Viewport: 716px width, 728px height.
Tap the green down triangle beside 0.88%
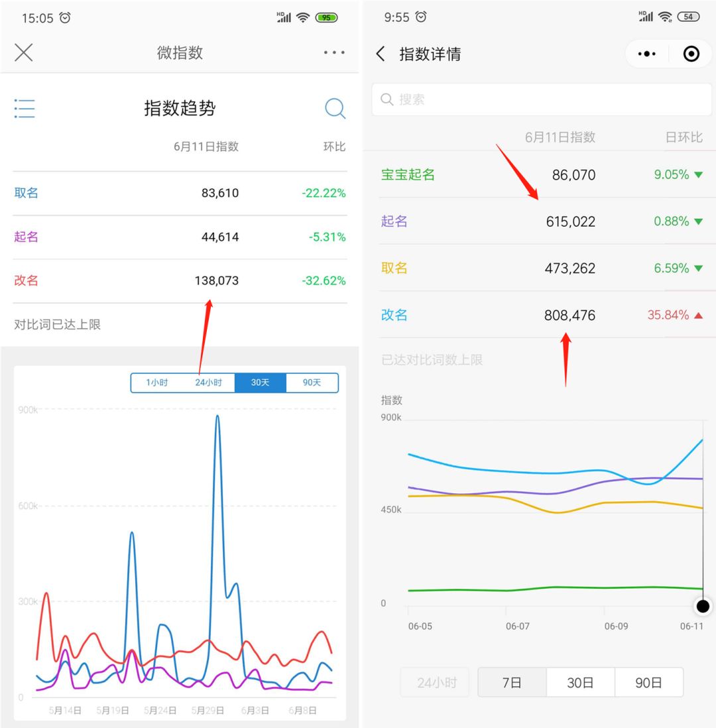pos(698,221)
